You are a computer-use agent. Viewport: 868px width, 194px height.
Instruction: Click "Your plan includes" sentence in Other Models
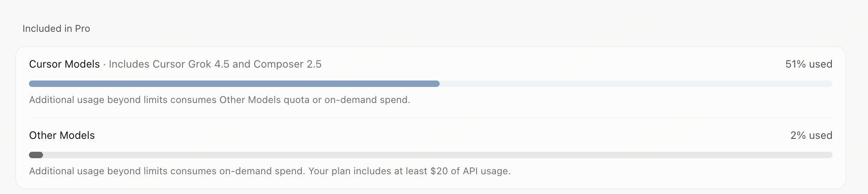tap(409, 171)
